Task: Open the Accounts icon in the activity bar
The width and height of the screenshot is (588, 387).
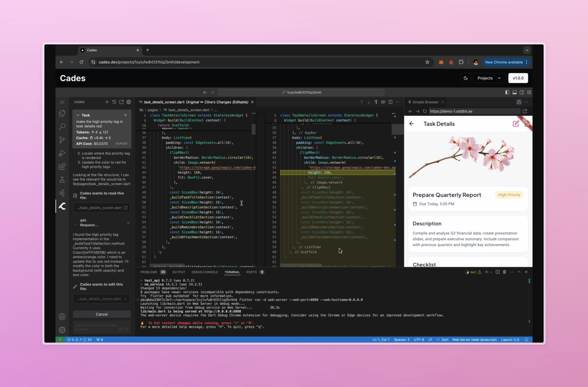Action: coord(62,317)
